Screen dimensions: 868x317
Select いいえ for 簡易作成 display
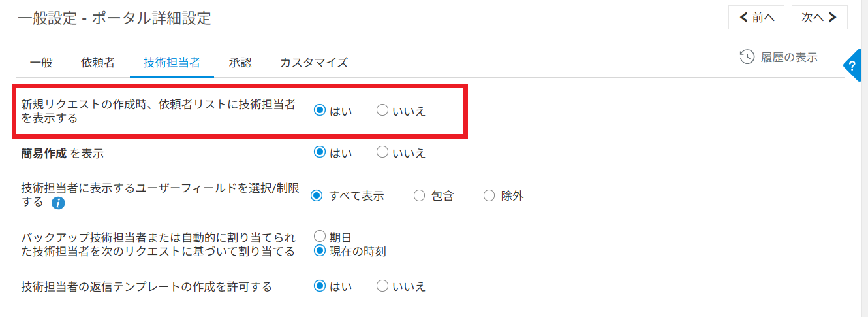coord(382,152)
